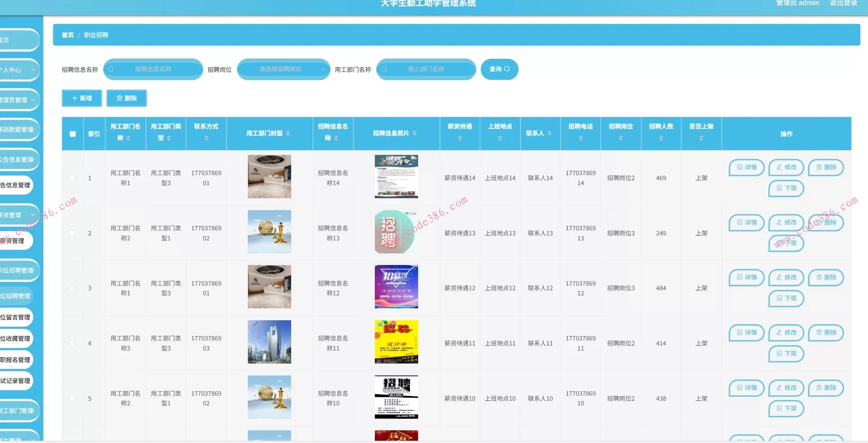
Task: Open 公告信息管理 submenu item
Action: (x=16, y=185)
